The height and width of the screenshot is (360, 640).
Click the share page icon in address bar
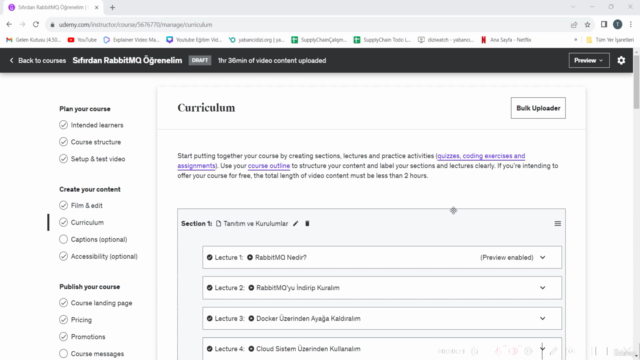(574, 25)
